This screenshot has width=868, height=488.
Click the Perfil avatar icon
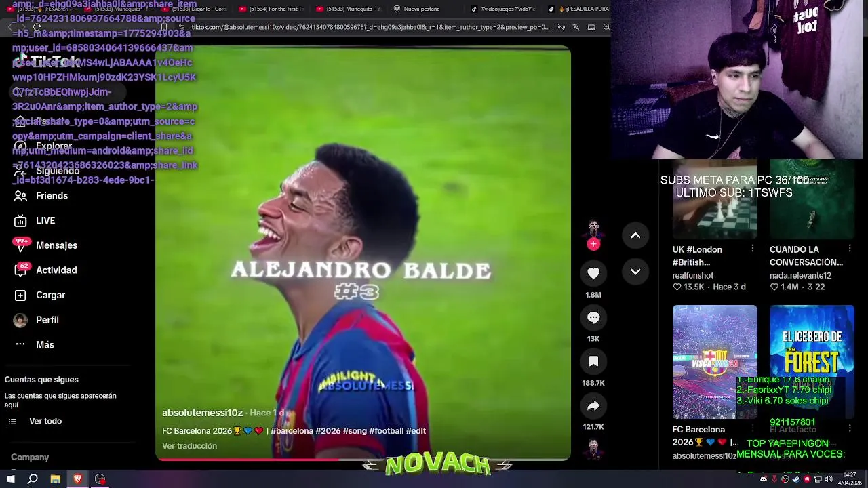point(21,320)
